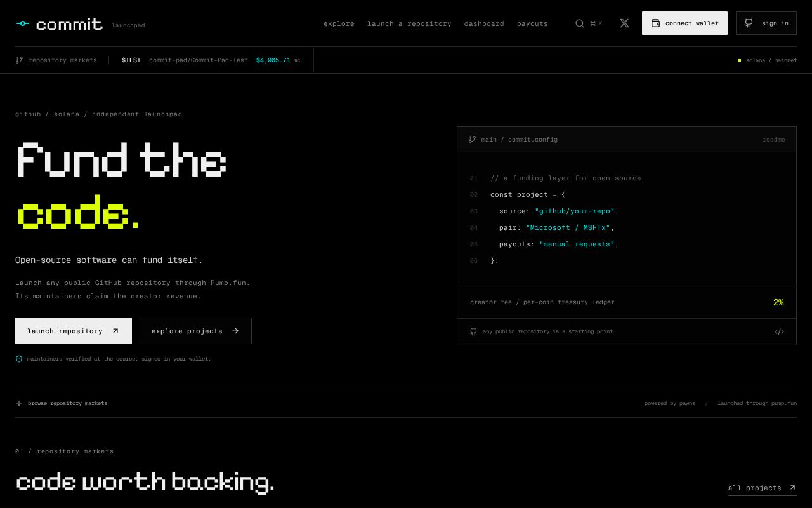This screenshot has width=812, height=508.
Task: Click the "Microsoft / MSFTx" pair value
Action: click(568, 227)
